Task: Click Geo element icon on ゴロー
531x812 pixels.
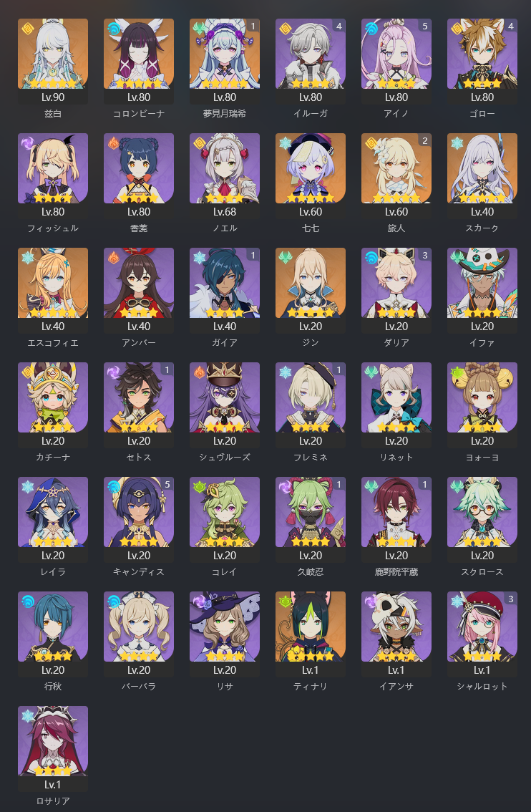Action: click(x=457, y=28)
